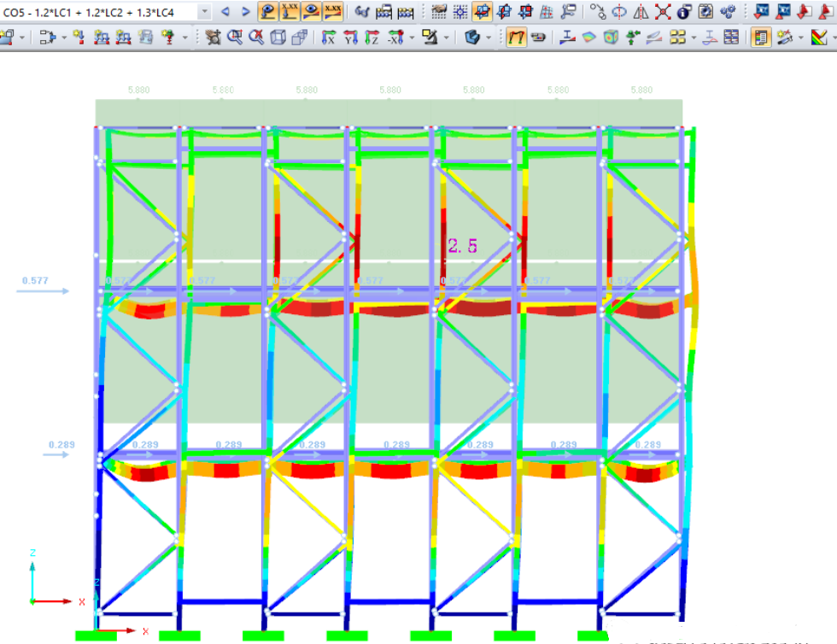Toggle deformation display button

coord(268,12)
